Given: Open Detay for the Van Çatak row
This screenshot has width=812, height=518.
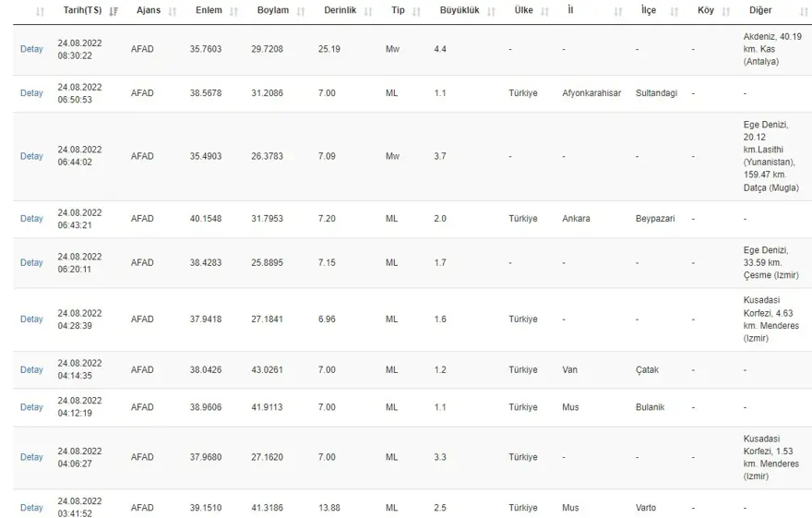Looking at the screenshot, I should (x=31, y=369).
